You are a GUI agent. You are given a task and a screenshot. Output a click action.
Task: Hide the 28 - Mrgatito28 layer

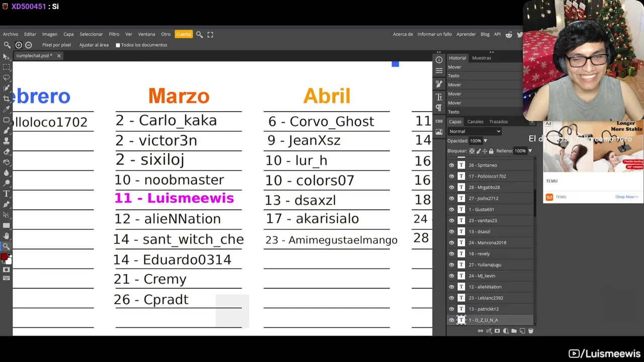[451, 187]
